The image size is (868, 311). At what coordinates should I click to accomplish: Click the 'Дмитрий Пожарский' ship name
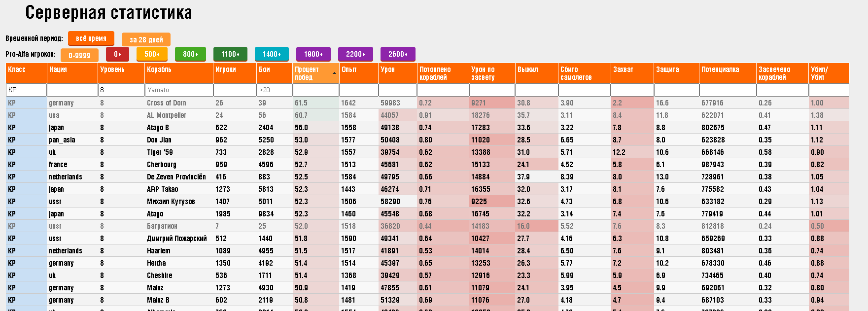pyautogui.click(x=177, y=239)
